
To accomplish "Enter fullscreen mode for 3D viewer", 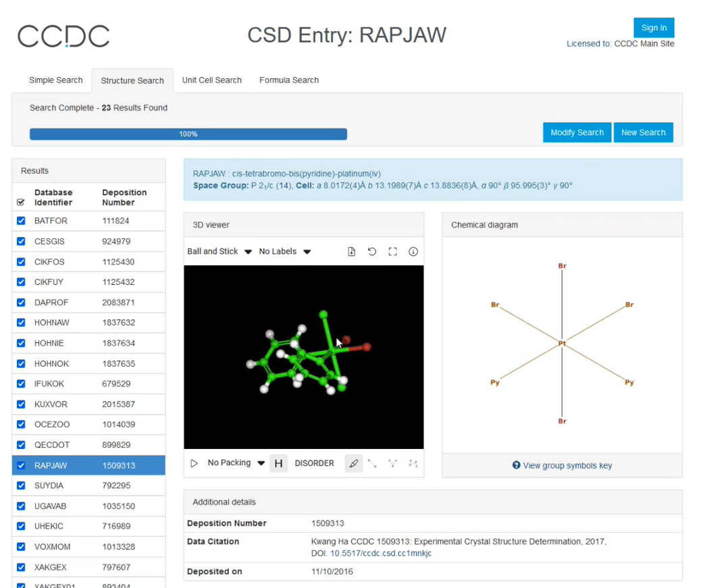I will (x=392, y=252).
